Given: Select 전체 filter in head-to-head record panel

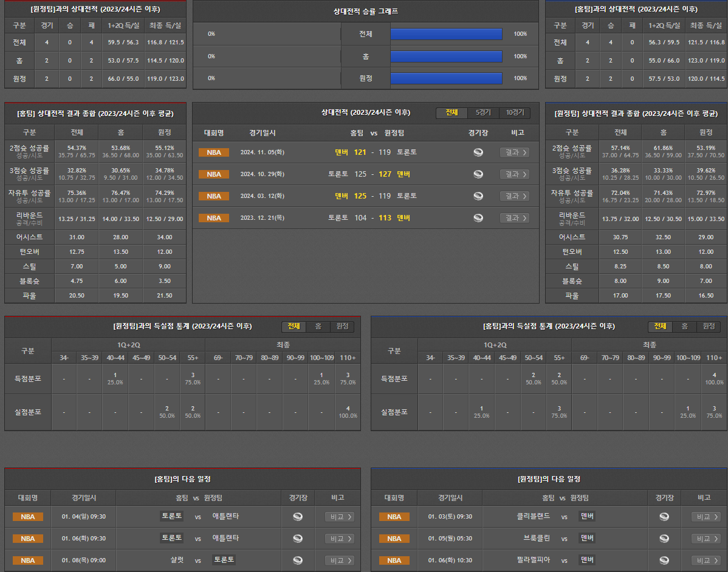Looking at the screenshot, I should [452, 113].
